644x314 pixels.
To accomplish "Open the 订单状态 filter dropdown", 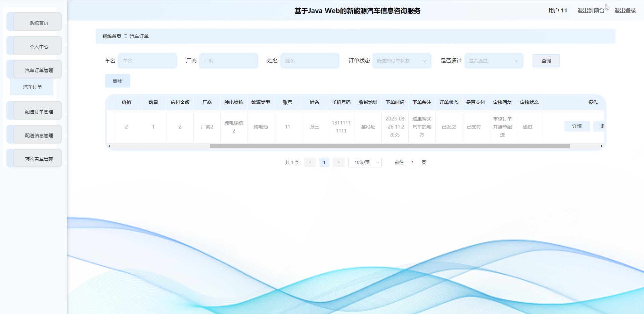I will click(402, 61).
